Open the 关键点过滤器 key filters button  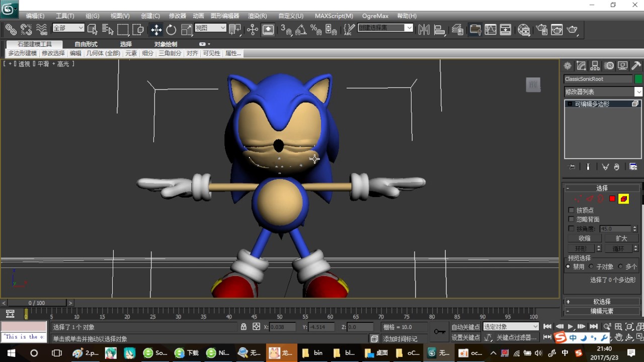[516, 337]
